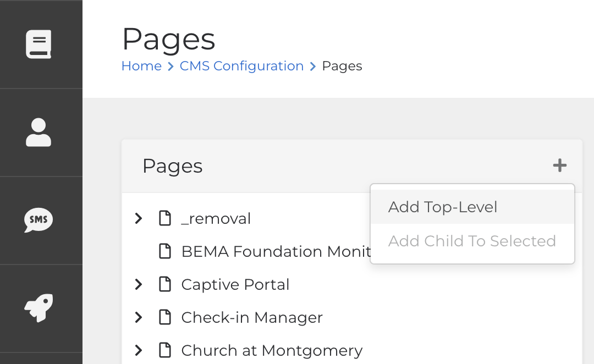Click the rocket icon in sidebar
The image size is (594, 364).
point(38,308)
